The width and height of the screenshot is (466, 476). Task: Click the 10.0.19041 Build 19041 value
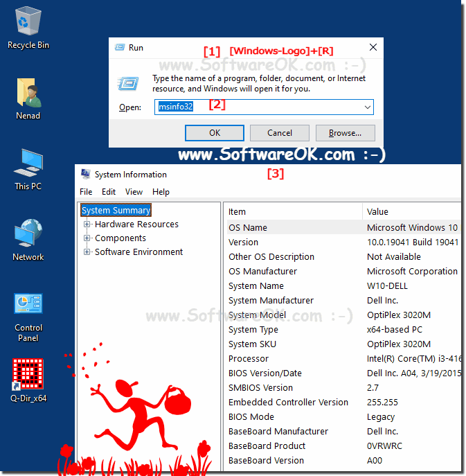(x=413, y=242)
